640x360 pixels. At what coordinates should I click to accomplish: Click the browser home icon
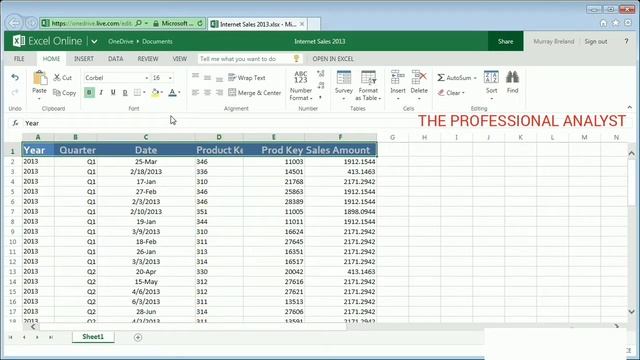coord(603,23)
